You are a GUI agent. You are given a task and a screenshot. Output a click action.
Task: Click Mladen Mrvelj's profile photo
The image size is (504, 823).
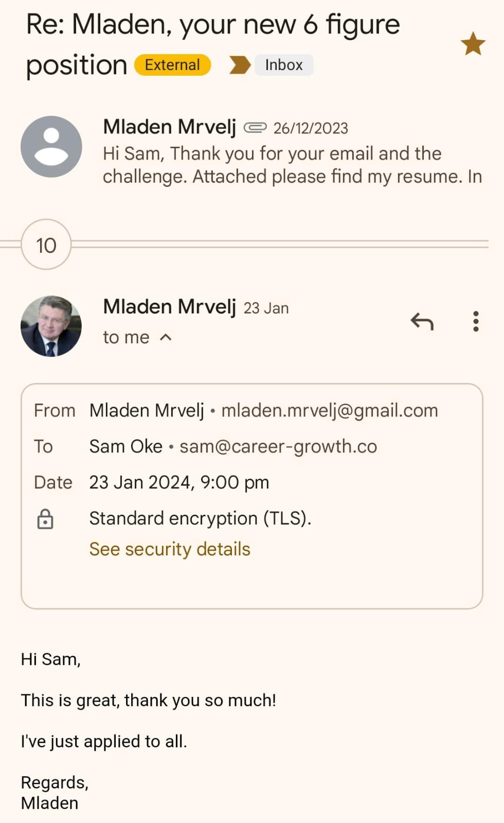pos(51,326)
